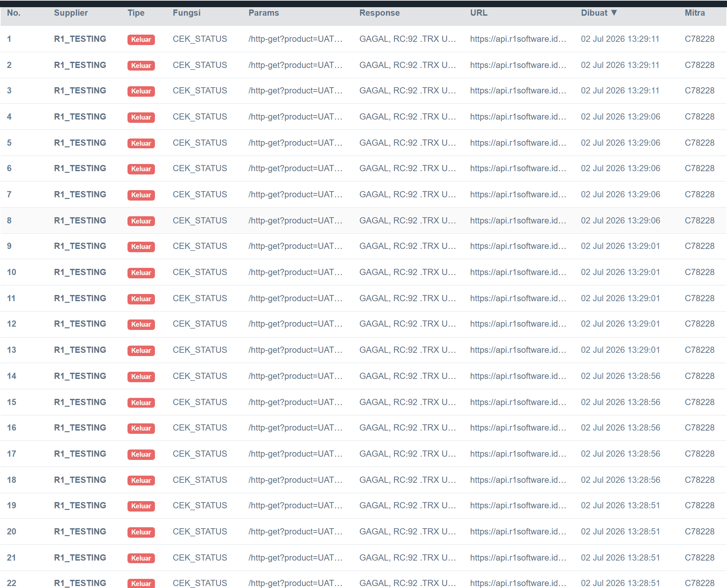Click the 13:29:06 timestamp in row 5
The height and width of the screenshot is (588, 727).
point(620,143)
